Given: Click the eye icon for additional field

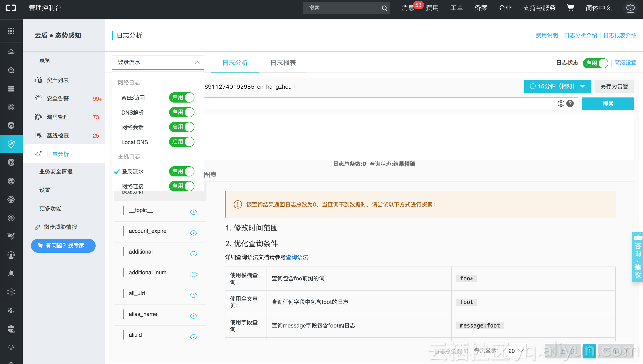Looking at the screenshot, I should 193,254.
